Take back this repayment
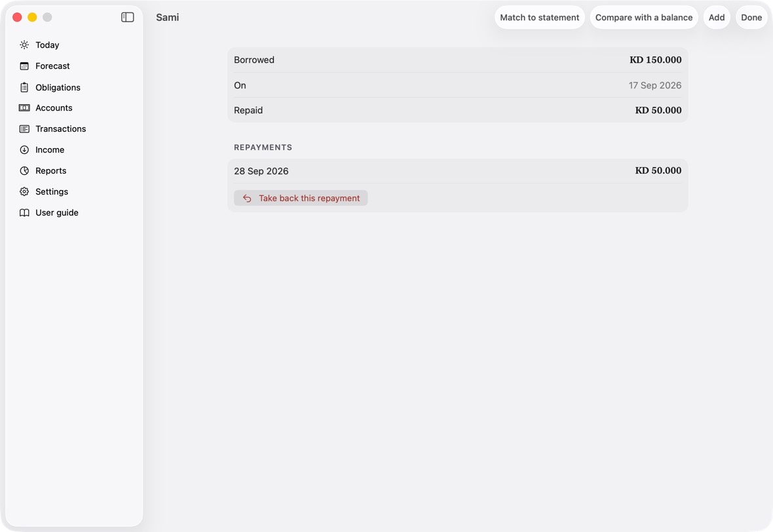 click(301, 199)
